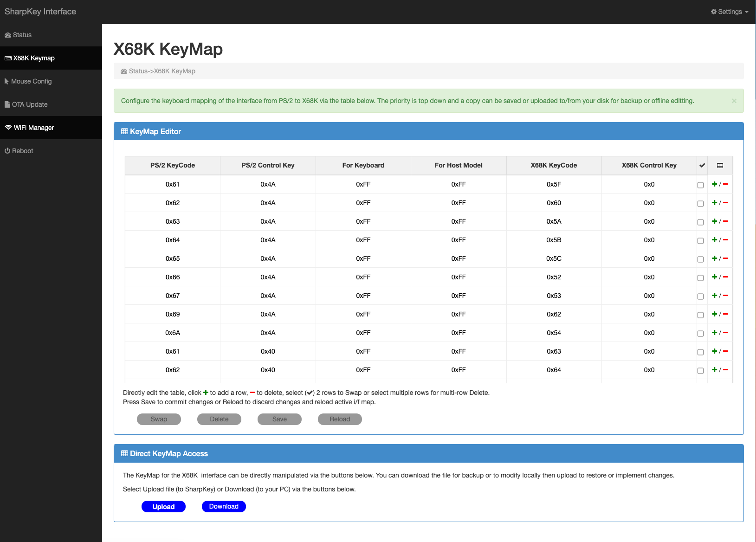Click the Swap button
The height and width of the screenshot is (542, 756).
point(159,419)
